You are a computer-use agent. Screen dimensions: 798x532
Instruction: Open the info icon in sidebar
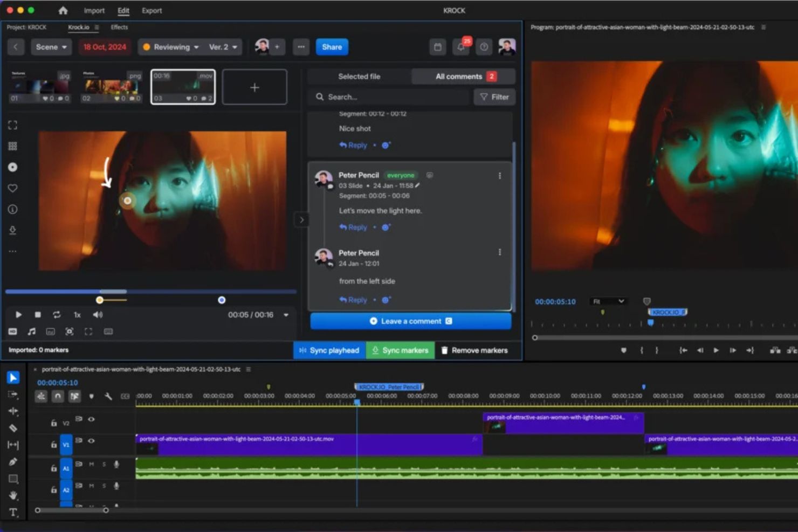point(13,209)
